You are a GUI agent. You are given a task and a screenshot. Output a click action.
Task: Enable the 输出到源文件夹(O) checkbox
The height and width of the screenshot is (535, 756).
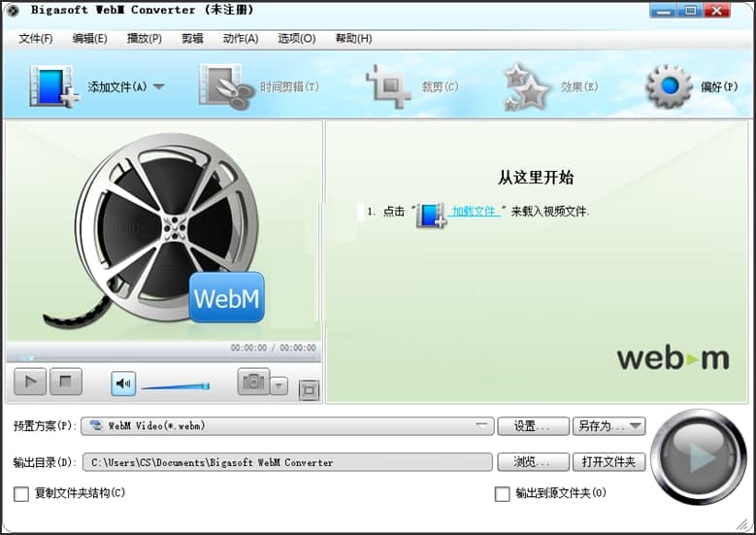[503, 494]
